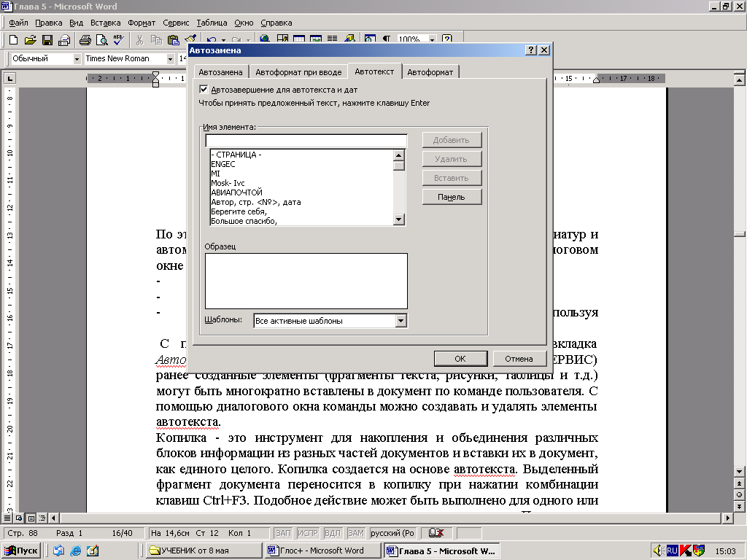Click horizontal scrollbar right arrow

(x=727, y=518)
